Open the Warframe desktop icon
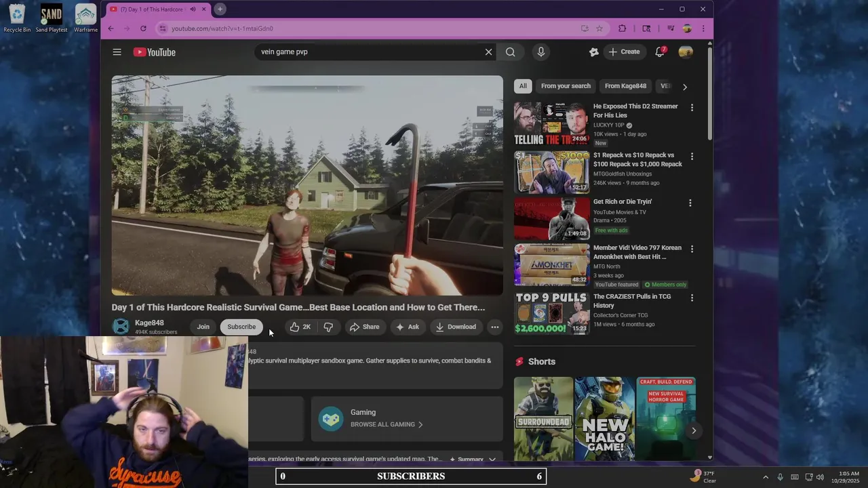Screen dimensions: 868x488 coord(85,18)
